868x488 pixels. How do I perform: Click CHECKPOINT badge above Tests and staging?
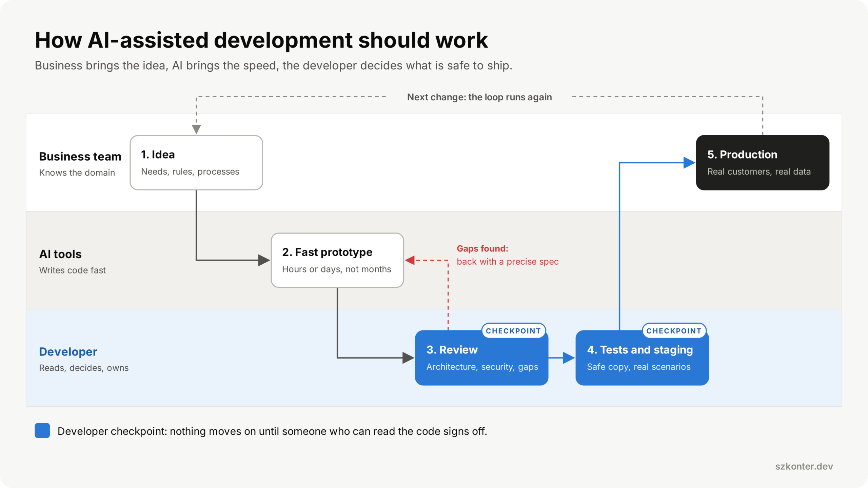click(x=674, y=331)
